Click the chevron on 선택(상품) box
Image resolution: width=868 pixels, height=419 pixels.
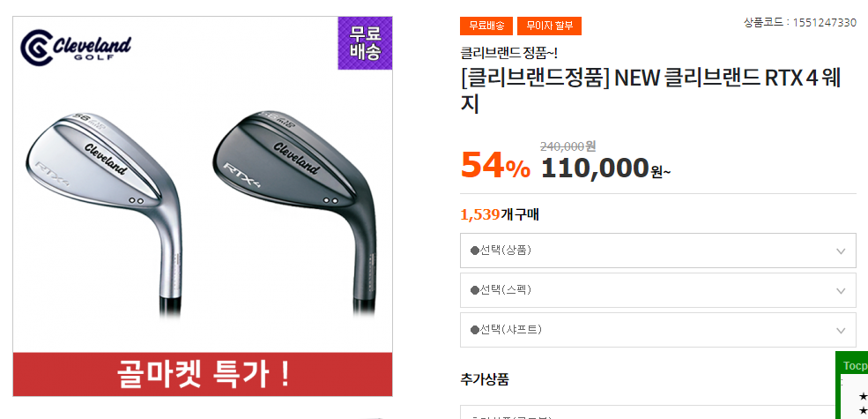841,251
